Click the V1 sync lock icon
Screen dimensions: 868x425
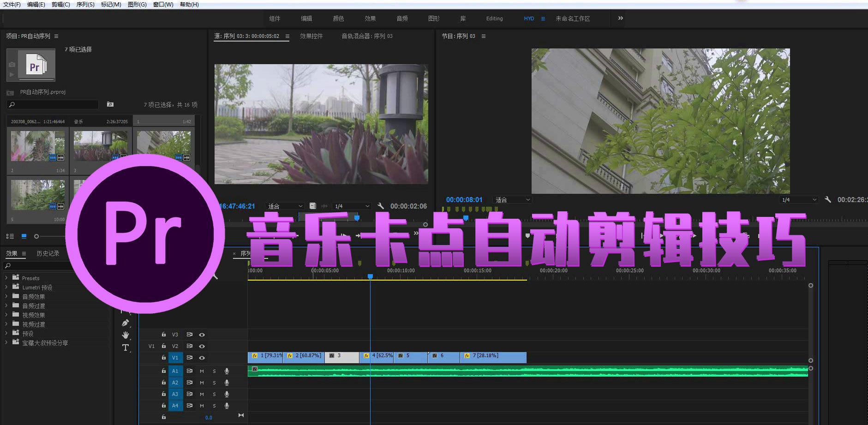[x=189, y=358]
